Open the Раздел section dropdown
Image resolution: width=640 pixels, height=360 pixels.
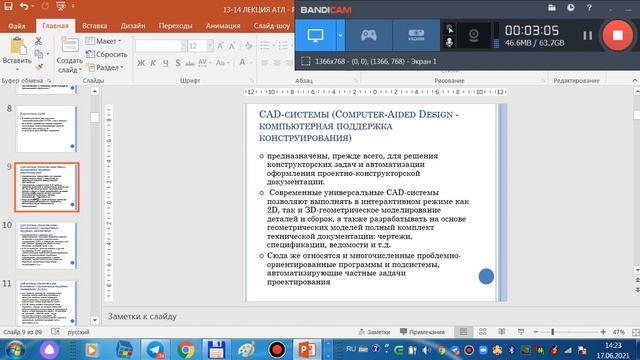click(x=105, y=67)
